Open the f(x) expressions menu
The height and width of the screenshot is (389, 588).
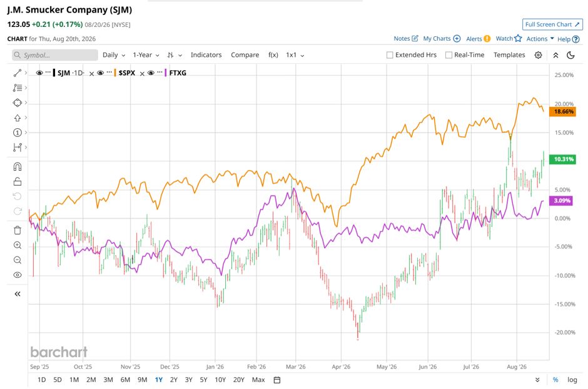[x=273, y=55]
